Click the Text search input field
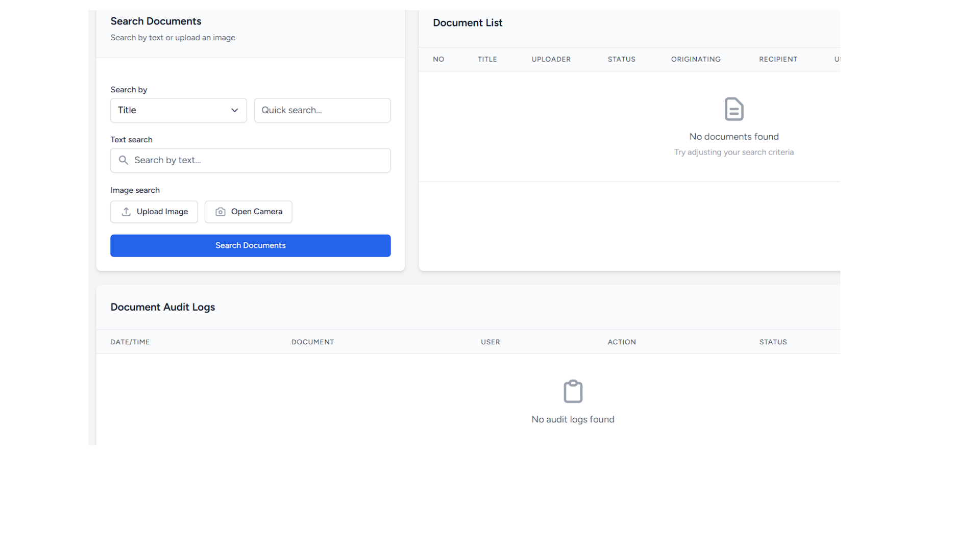 tap(250, 160)
